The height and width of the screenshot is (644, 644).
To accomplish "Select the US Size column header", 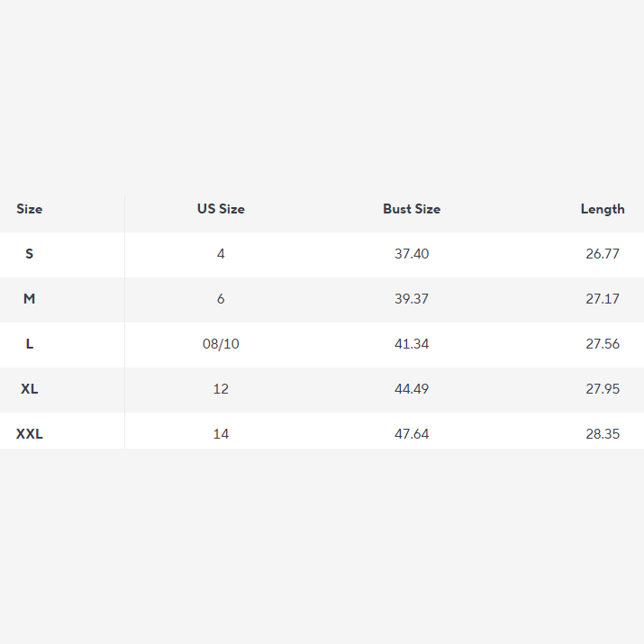I will tap(221, 209).
